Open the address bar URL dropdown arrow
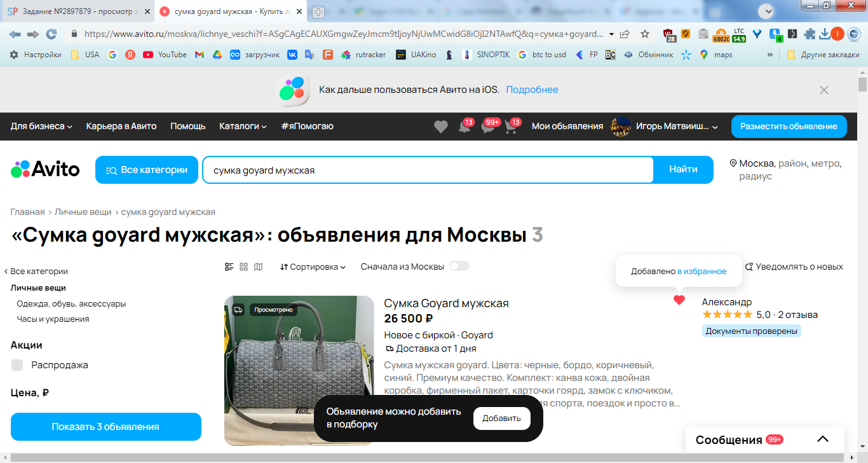868x463 pixels. (611, 34)
